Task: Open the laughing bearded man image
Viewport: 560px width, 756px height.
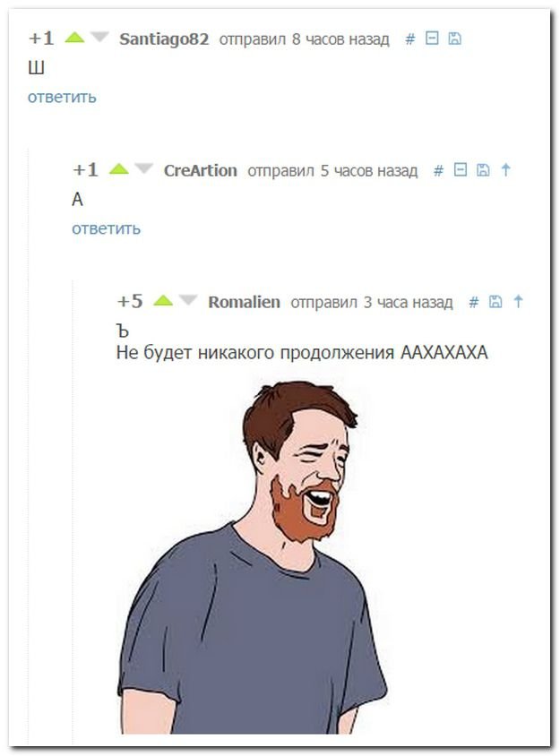Action: click(x=252, y=557)
